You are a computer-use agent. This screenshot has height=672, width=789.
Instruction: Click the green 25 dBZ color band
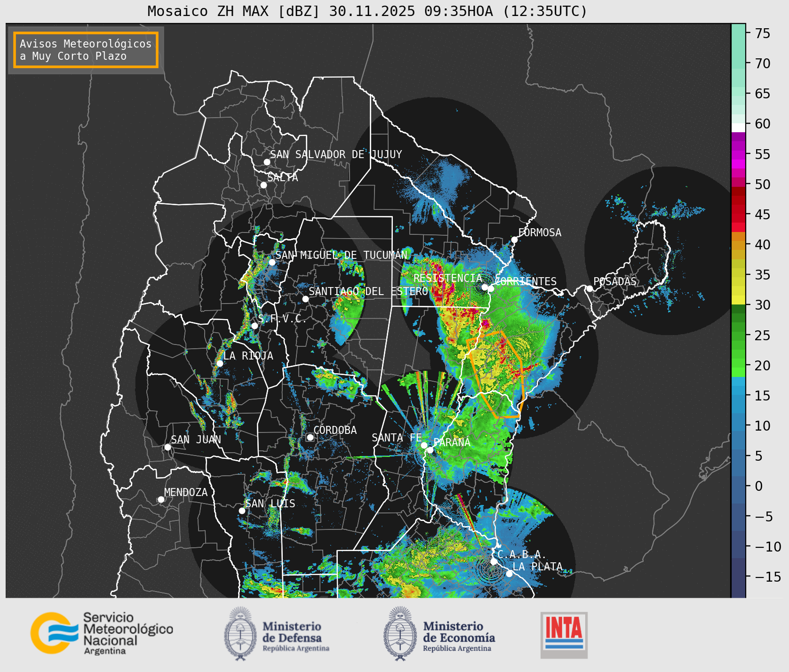(x=739, y=336)
